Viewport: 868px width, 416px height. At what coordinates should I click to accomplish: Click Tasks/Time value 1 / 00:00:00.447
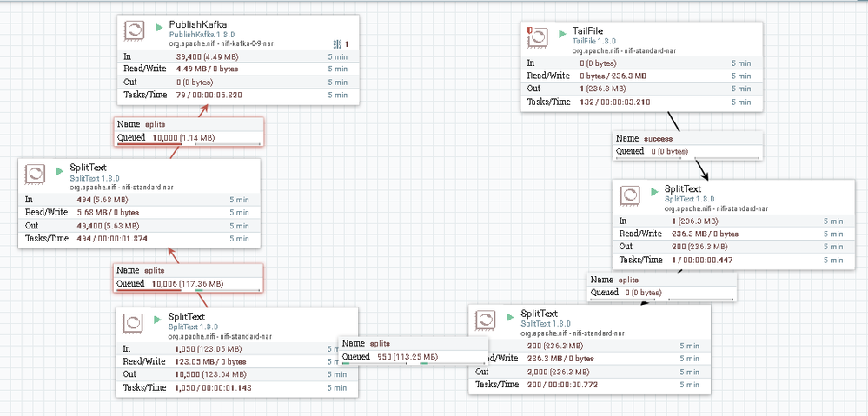point(703,260)
